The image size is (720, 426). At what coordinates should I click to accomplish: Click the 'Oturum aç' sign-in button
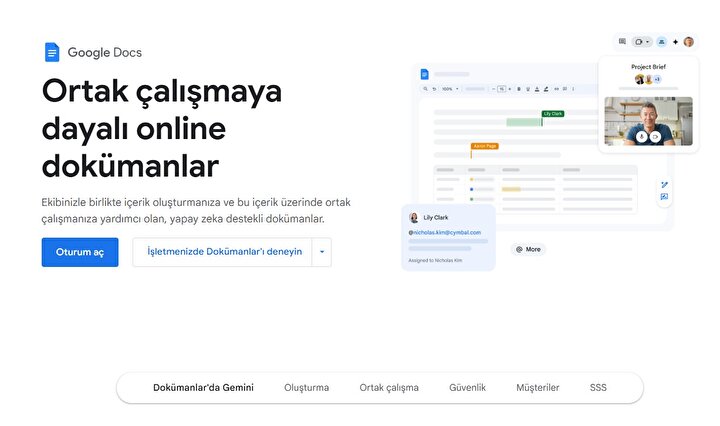pos(80,252)
